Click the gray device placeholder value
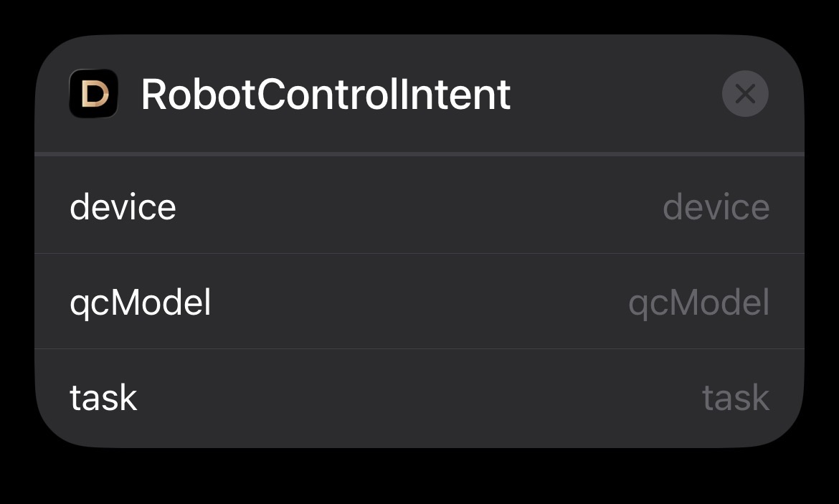The height and width of the screenshot is (504, 839). tap(716, 207)
